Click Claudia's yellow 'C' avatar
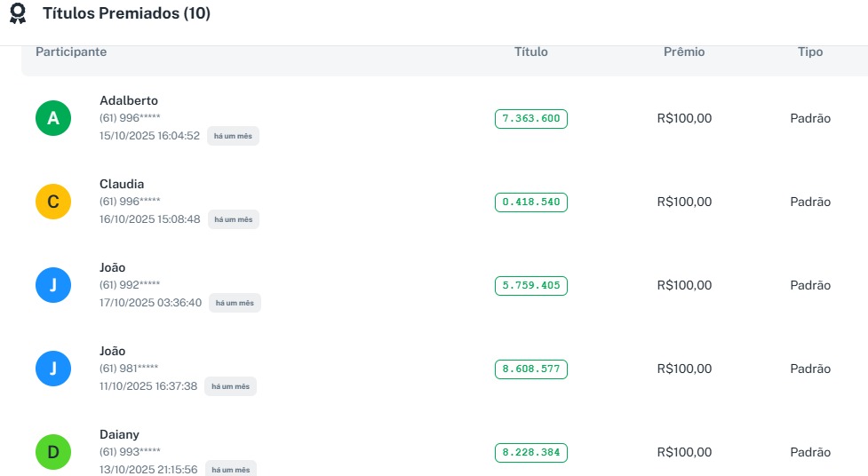 pos(53,202)
